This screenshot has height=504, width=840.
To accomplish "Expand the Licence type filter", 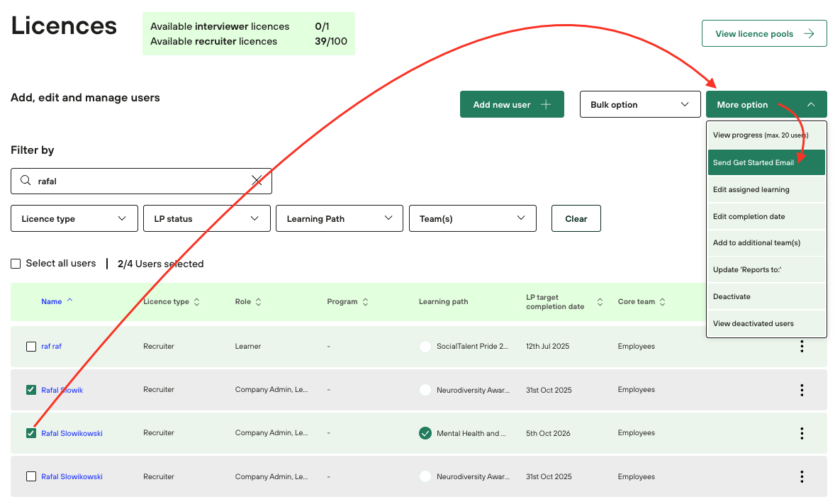I will pos(74,218).
